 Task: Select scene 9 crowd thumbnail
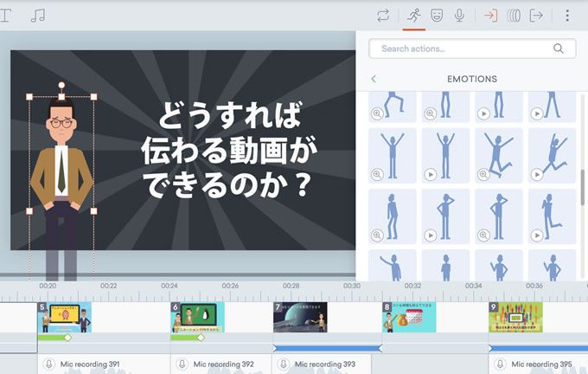pos(515,318)
